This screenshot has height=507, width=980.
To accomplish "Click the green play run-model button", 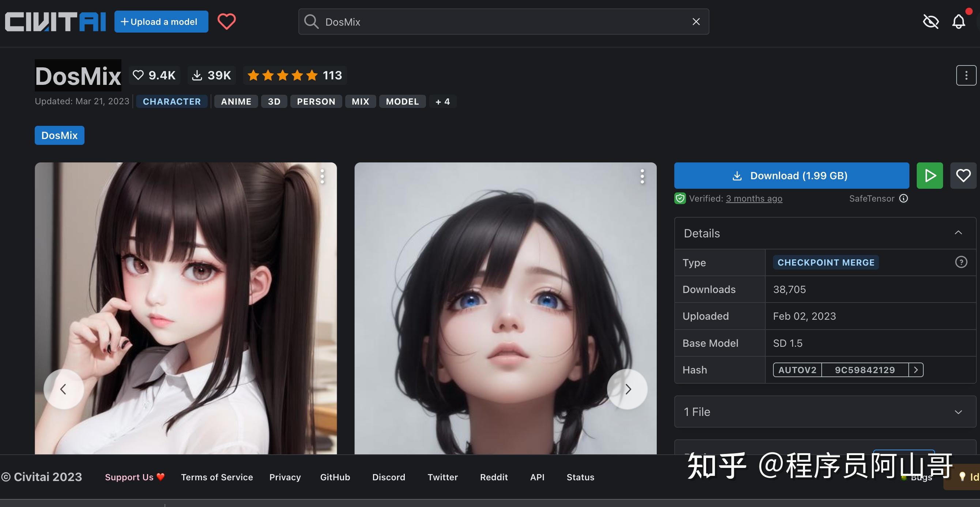I will click(x=930, y=176).
